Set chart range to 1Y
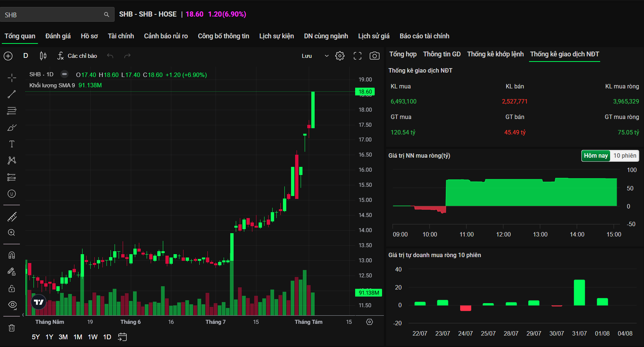Image resolution: width=644 pixels, height=347 pixels. coord(49,337)
